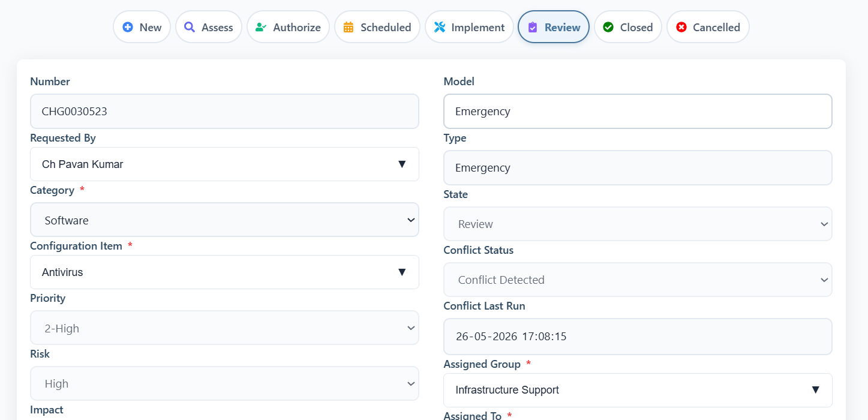Image resolution: width=868 pixels, height=420 pixels.
Task: Click the clipboard-check icon in Review stage
Action: click(533, 27)
